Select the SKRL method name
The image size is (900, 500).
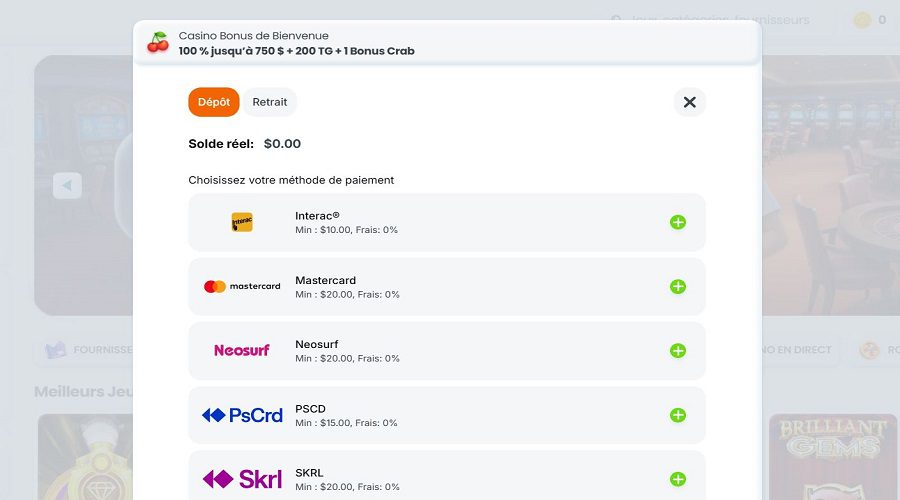point(309,473)
